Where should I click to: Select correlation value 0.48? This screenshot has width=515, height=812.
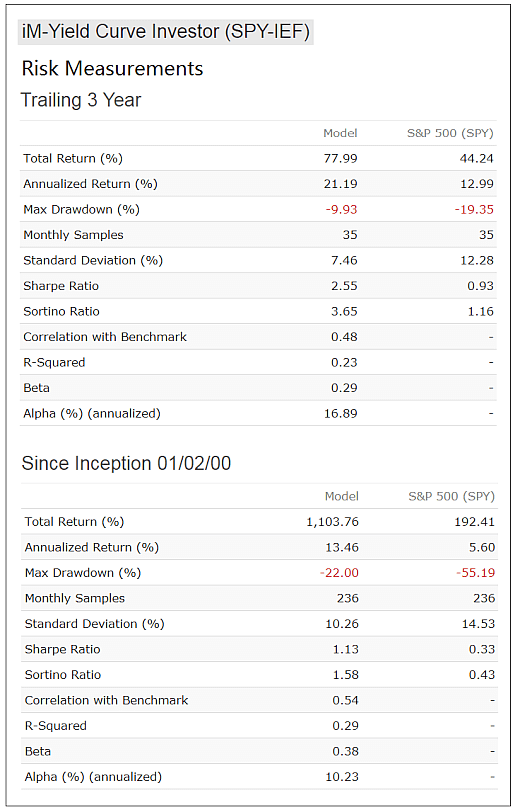(x=345, y=337)
